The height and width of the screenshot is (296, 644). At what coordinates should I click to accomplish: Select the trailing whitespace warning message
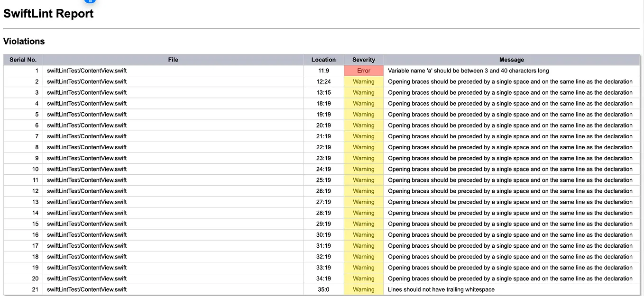441,289
